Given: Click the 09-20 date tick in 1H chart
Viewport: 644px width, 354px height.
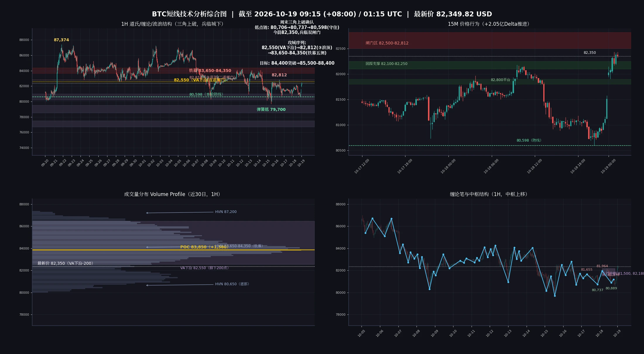Looking at the screenshot, I should [45, 163].
